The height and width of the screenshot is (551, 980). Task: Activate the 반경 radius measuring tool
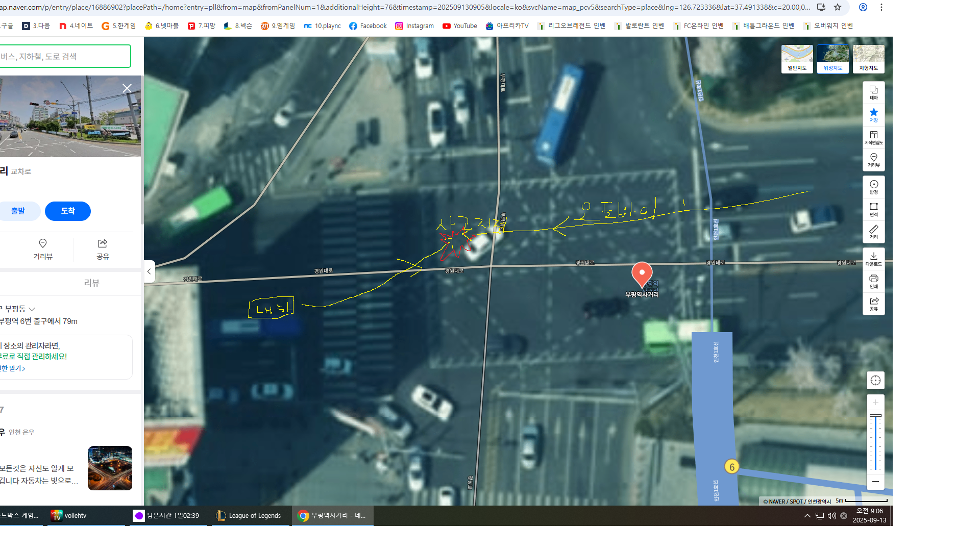[873, 187]
